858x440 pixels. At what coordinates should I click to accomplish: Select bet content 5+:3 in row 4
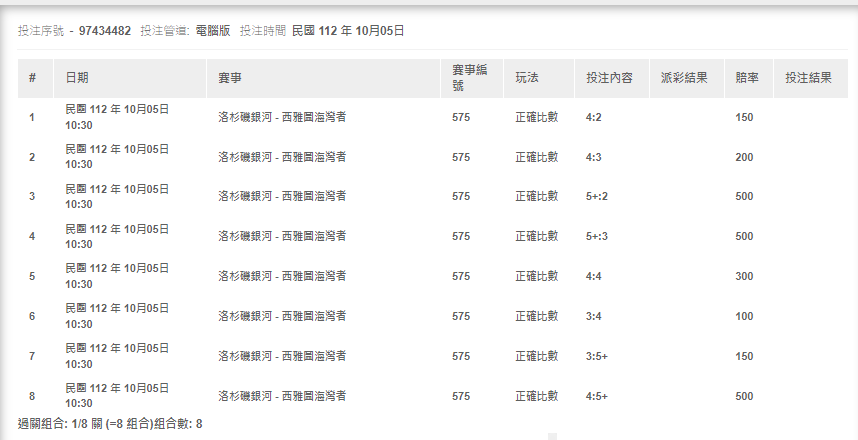click(x=596, y=236)
